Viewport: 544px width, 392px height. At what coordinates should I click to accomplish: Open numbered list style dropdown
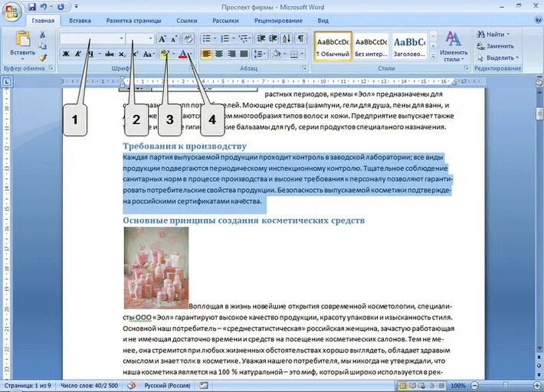click(x=234, y=38)
